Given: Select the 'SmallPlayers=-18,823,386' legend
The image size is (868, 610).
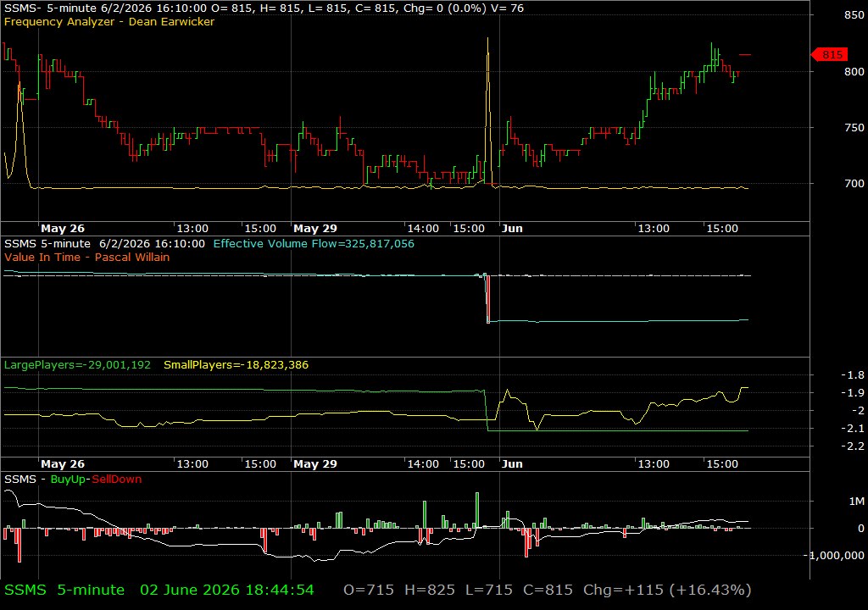Looking at the screenshot, I should coord(236,365).
